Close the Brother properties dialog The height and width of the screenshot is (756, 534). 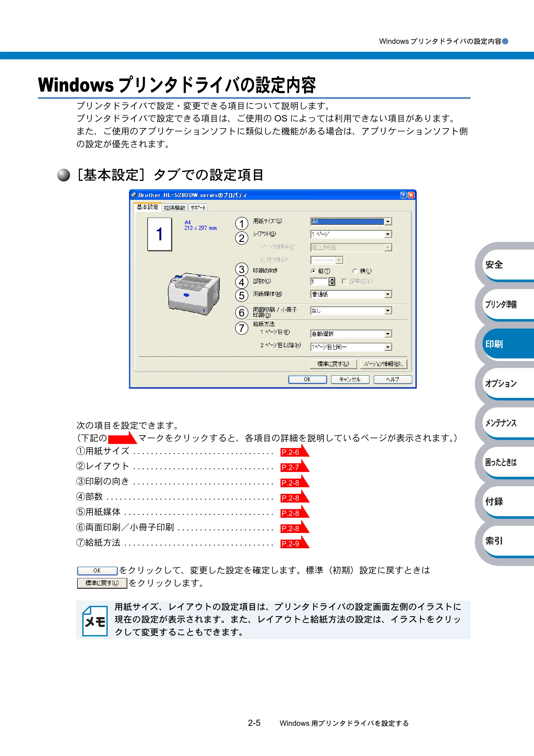(411, 195)
